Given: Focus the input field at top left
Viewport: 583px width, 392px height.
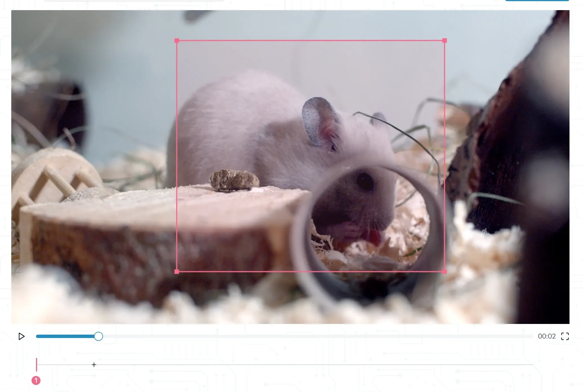Looking at the screenshot, I should pyautogui.click(x=134, y=0).
